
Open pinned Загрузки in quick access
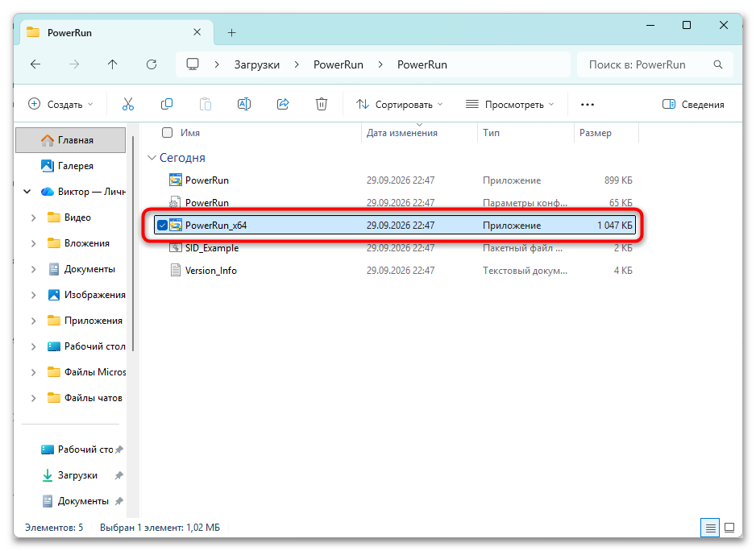(77, 475)
